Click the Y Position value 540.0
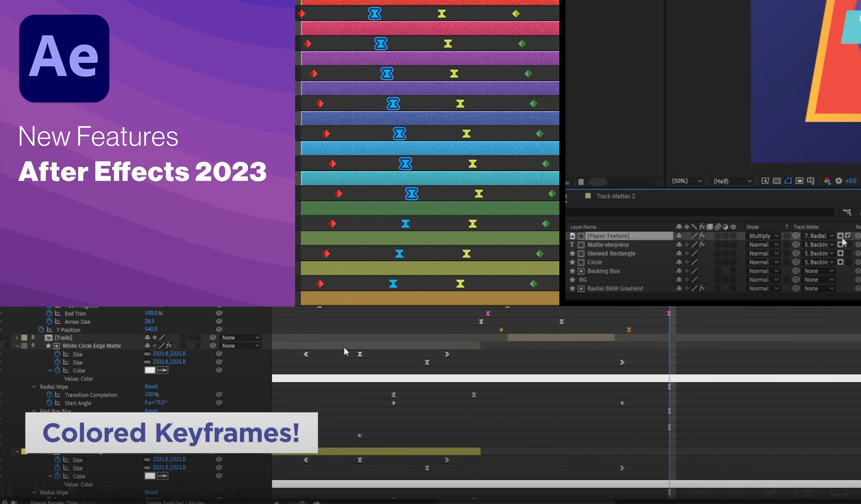The width and height of the screenshot is (861, 504). point(151,329)
